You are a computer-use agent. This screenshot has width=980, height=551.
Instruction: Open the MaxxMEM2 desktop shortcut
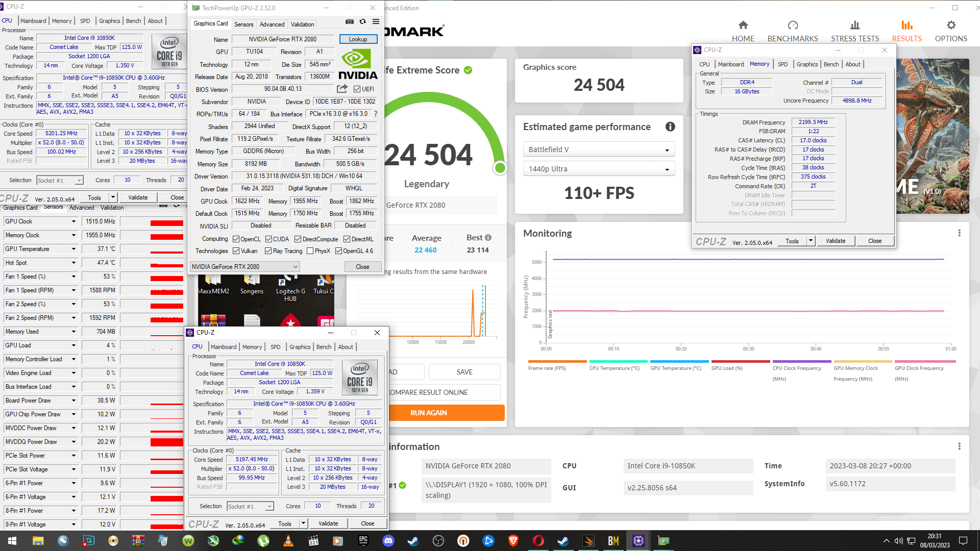[x=213, y=285]
